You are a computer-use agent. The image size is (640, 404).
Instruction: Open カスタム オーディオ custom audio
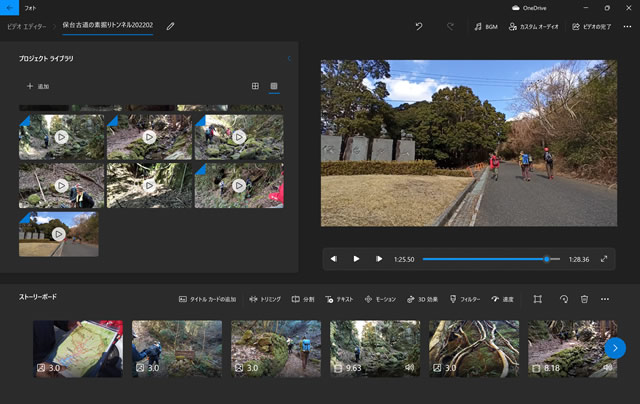pos(534,26)
